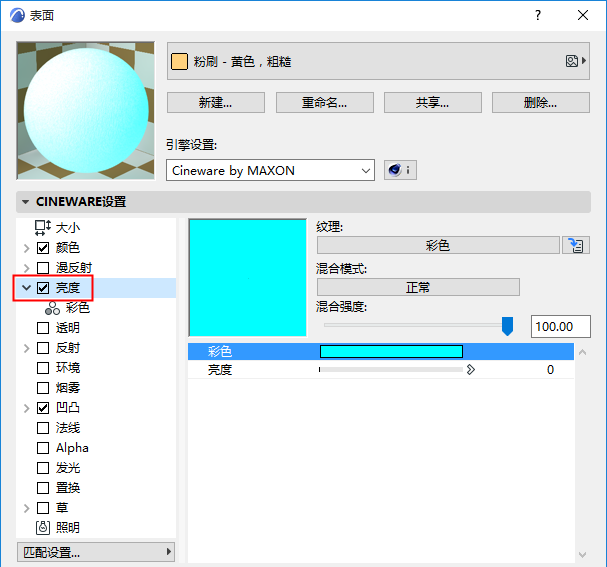The image size is (607, 567).
Task: Click the 新建... button
Action: [x=216, y=103]
